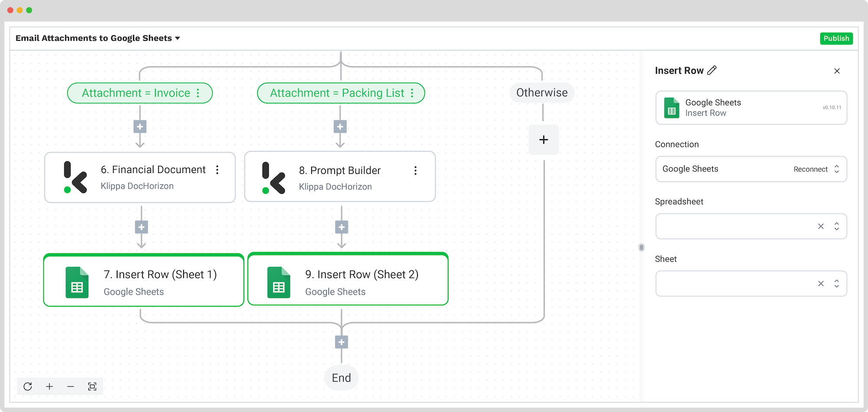Add step below Attachment = Invoice branch
Image resolution: width=868 pixels, height=412 pixels.
click(140, 127)
